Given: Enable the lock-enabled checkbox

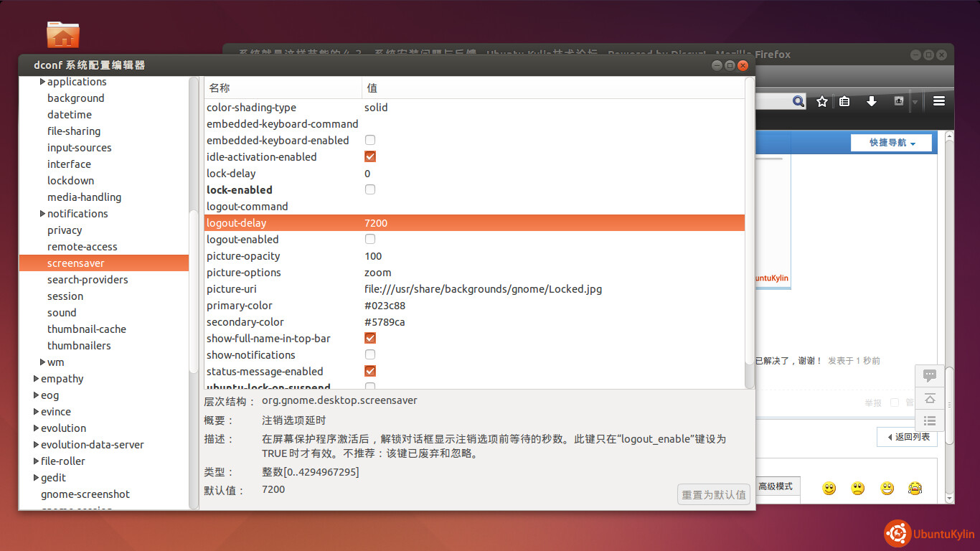Looking at the screenshot, I should [x=370, y=189].
